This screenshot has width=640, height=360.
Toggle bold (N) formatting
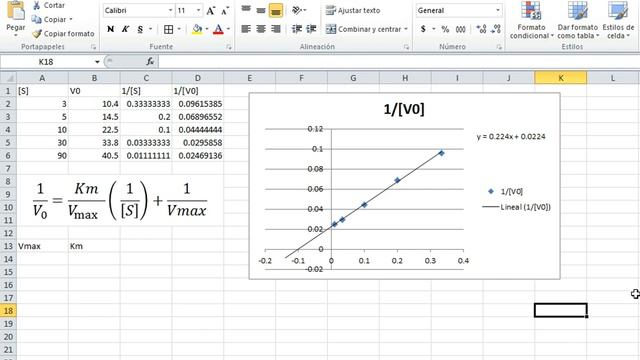coord(110,29)
